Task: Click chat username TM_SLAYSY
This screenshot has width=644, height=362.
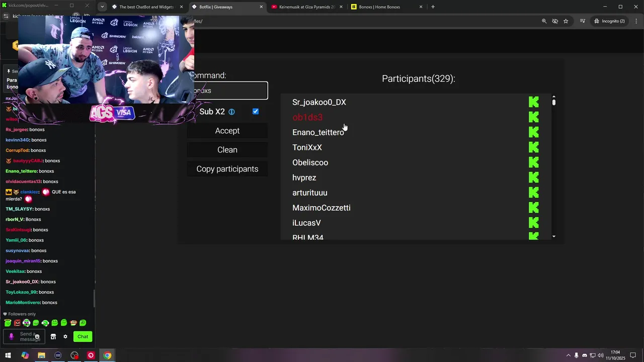Action: 19,209
